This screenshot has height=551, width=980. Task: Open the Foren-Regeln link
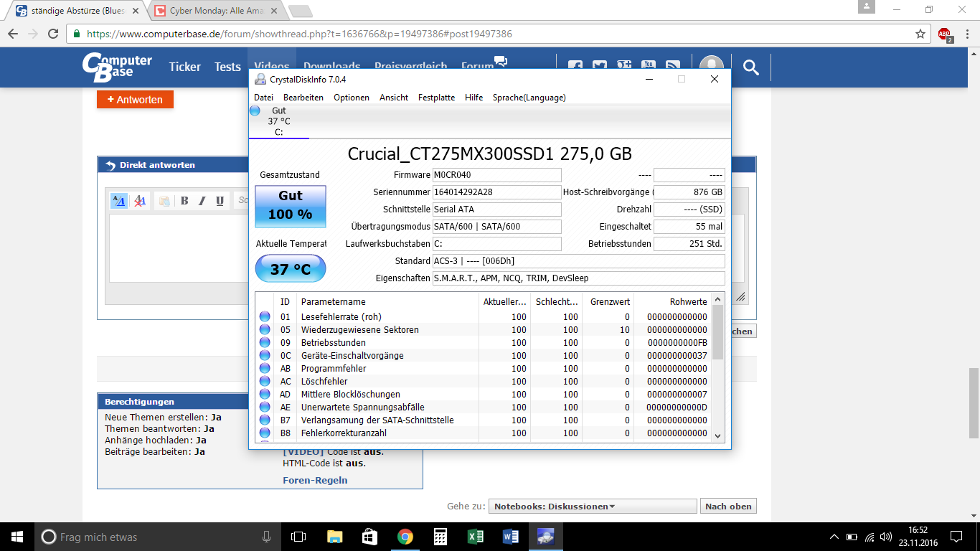pyautogui.click(x=315, y=480)
